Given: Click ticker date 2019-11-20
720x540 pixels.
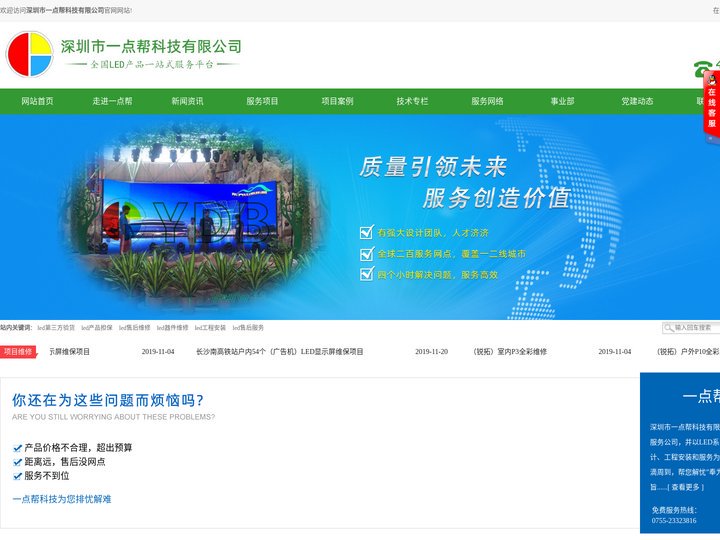Looking at the screenshot, I should click(x=431, y=352).
